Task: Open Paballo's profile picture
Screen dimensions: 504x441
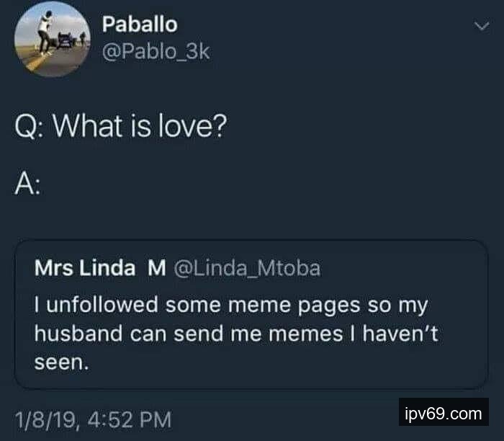Action: [x=48, y=40]
